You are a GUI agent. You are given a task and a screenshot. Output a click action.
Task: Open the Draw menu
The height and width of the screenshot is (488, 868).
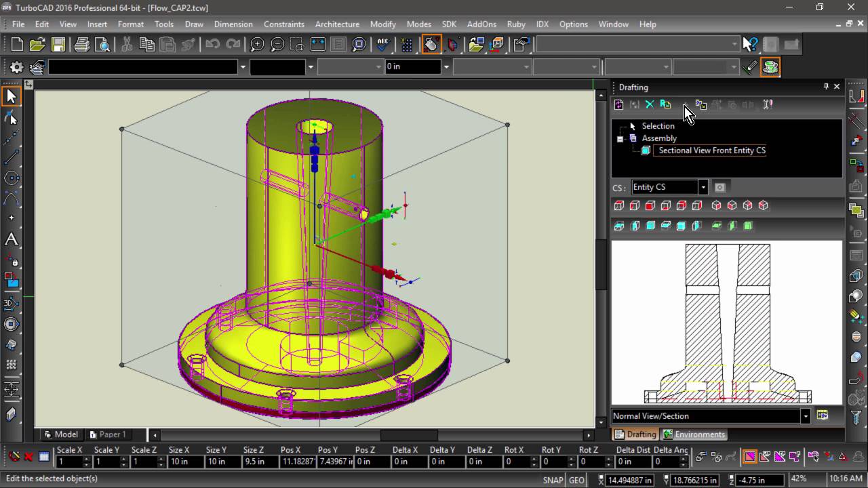[x=194, y=24]
